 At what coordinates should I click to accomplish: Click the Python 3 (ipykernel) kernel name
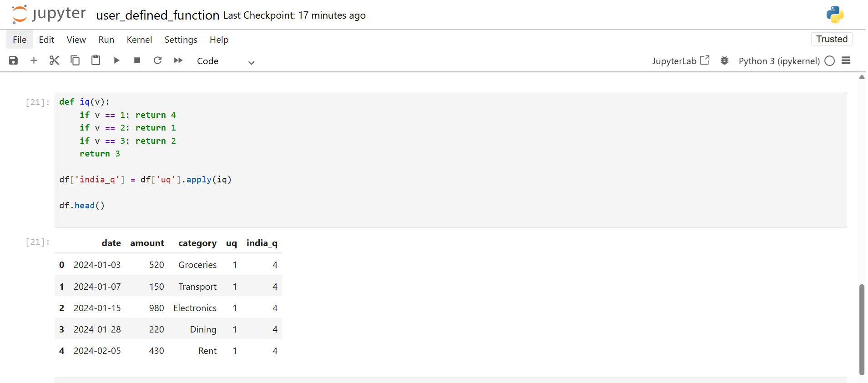[779, 61]
